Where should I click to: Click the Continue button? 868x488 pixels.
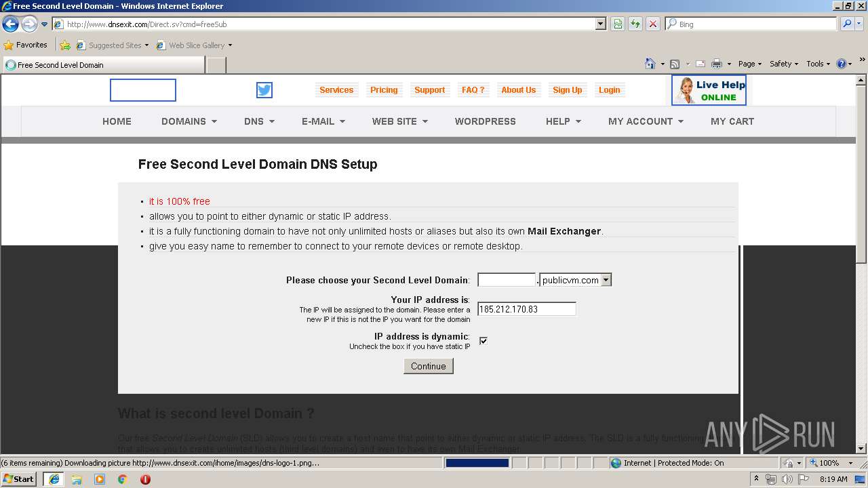click(x=429, y=366)
